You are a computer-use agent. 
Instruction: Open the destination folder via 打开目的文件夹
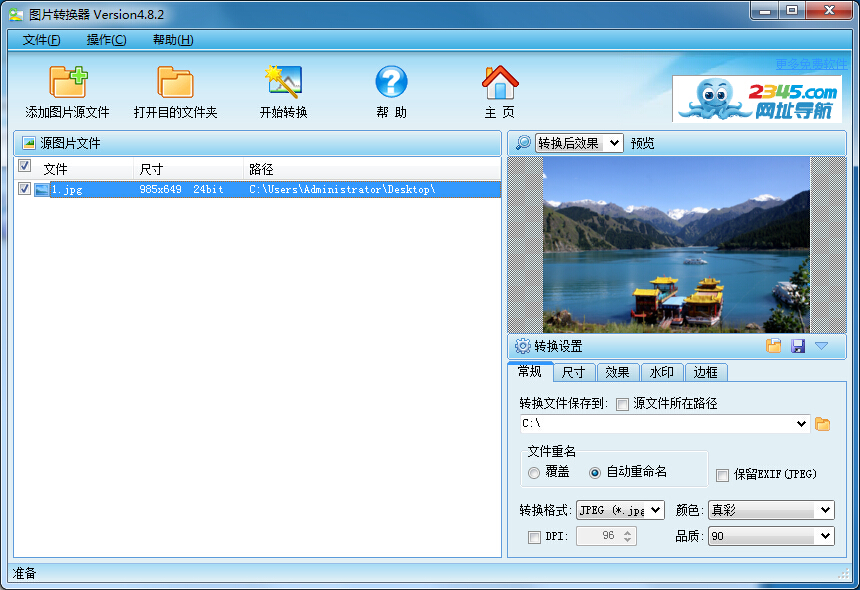coord(175,82)
